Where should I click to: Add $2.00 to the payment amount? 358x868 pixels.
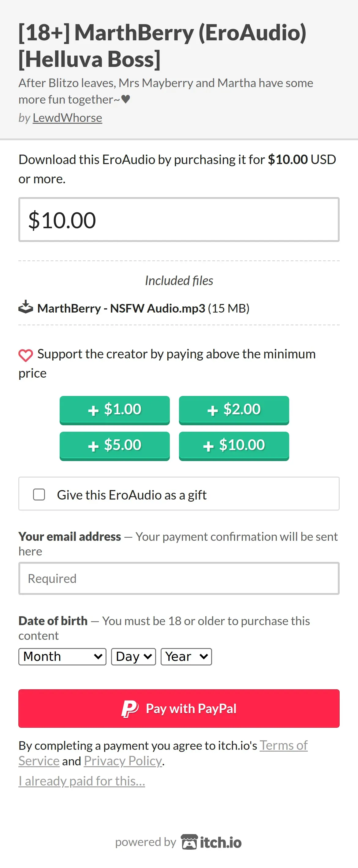click(x=234, y=410)
